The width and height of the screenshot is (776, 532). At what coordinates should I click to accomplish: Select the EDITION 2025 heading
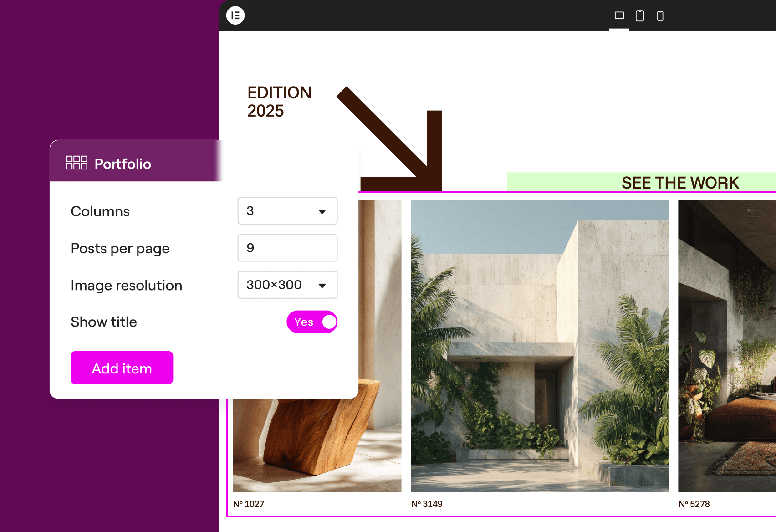[x=279, y=102]
